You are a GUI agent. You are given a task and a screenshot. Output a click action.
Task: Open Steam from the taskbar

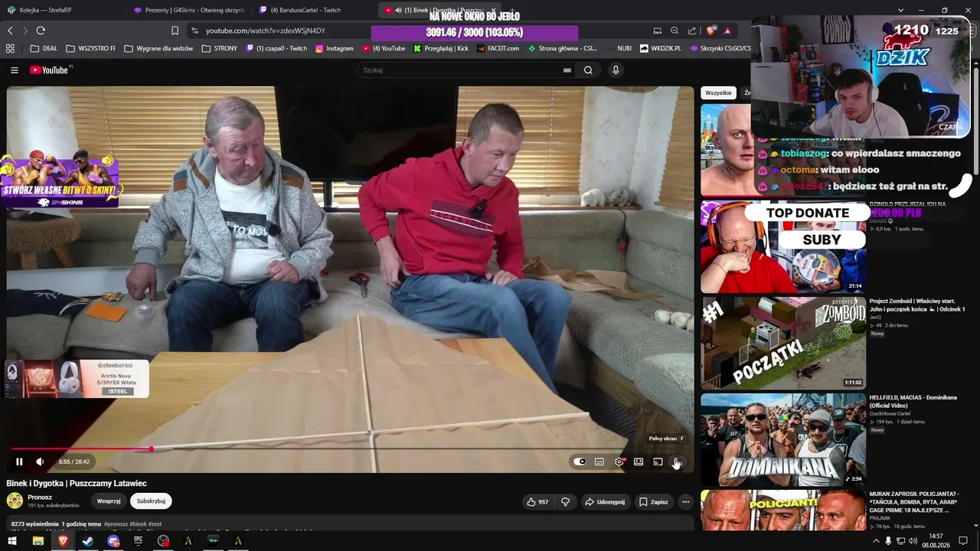pos(88,541)
